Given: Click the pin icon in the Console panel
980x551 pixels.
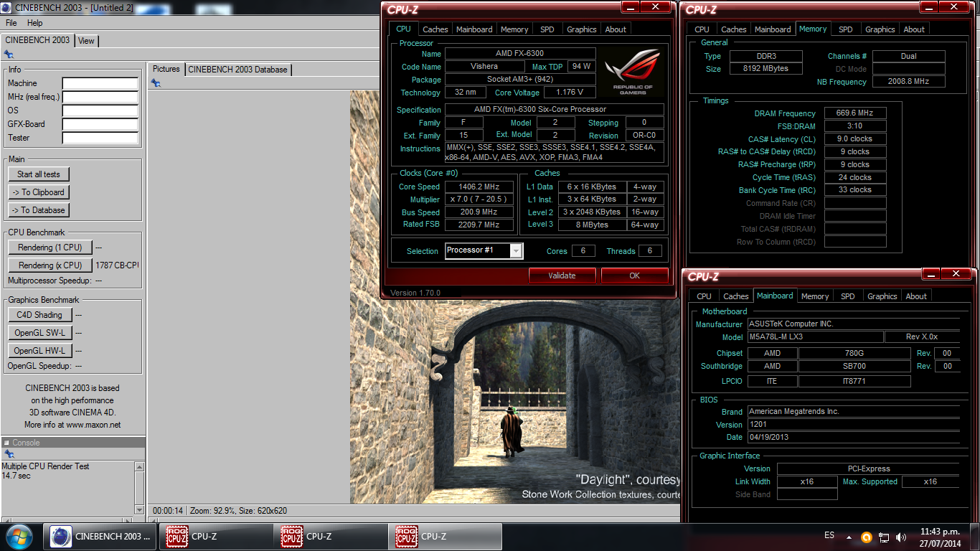Looking at the screenshot, I should pyautogui.click(x=9, y=454).
